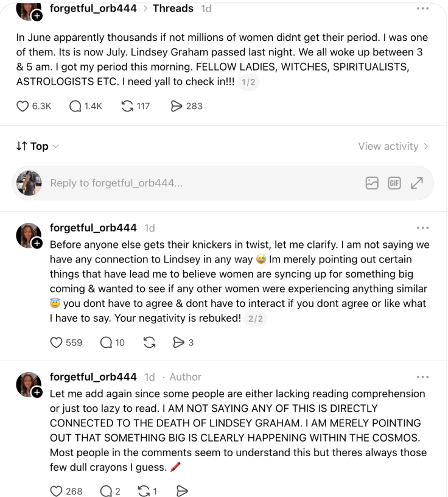The image size is (448, 497).
Task: Add a GIF to the reply
Action: point(394,183)
